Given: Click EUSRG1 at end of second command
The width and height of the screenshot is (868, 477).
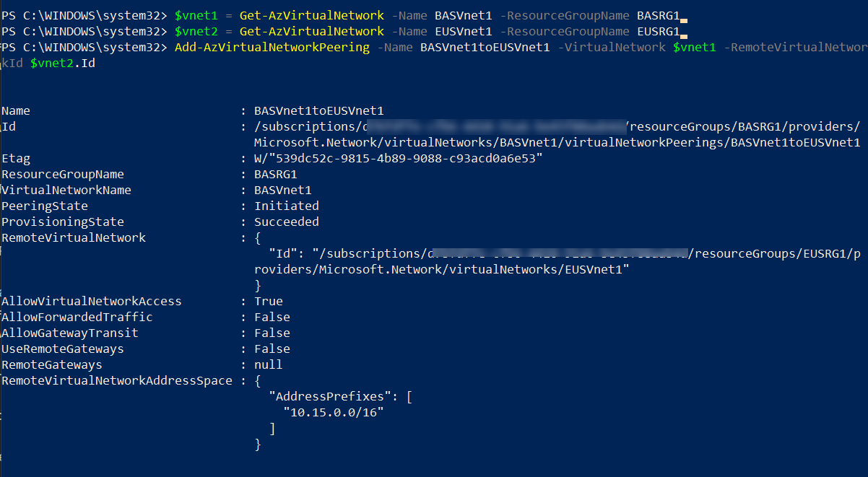Looking at the screenshot, I should pyautogui.click(x=658, y=31).
